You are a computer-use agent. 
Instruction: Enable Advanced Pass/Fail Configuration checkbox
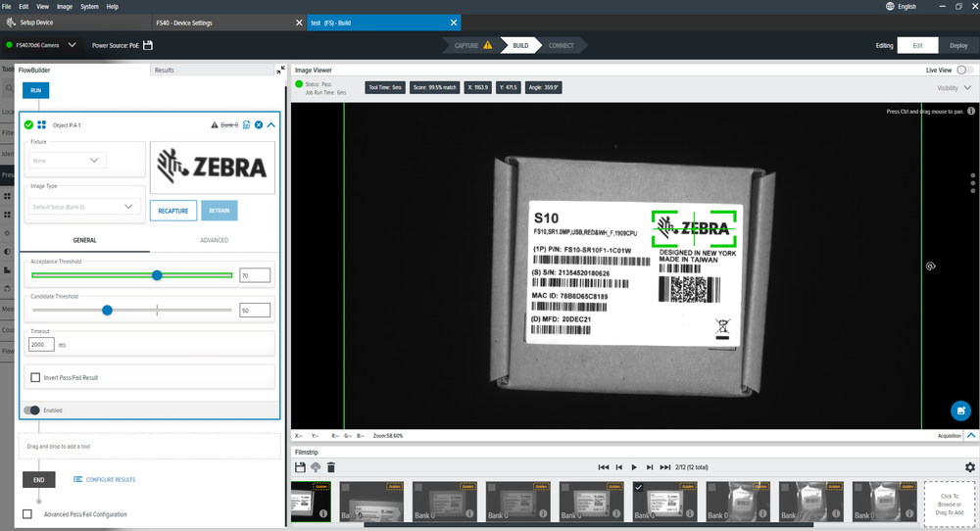point(27,513)
